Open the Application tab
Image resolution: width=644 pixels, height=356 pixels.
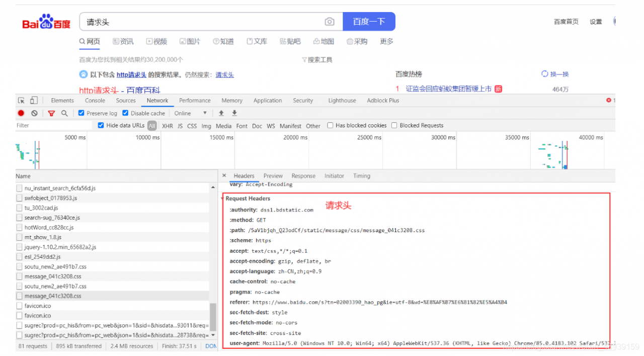click(x=268, y=101)
